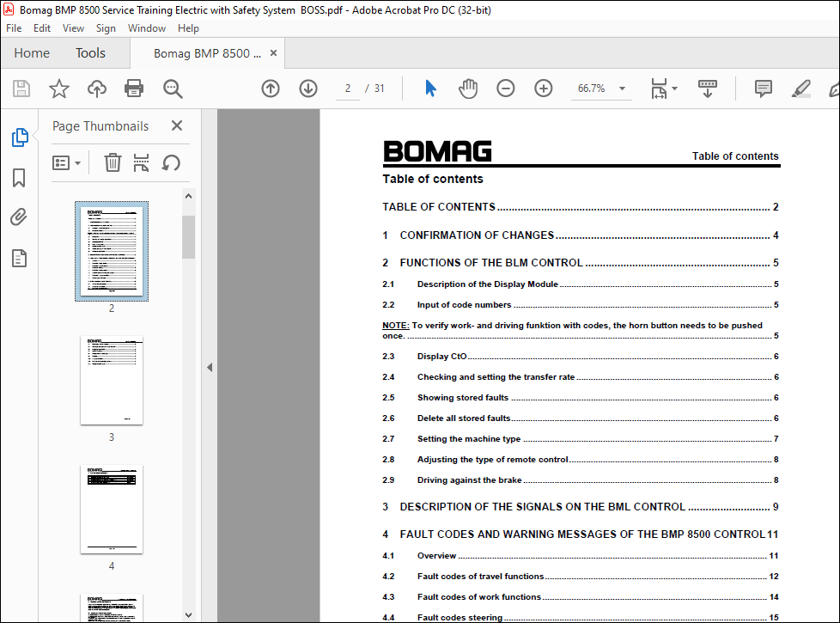Open the Bookmarks sidebar panel

tap(19, 178)
